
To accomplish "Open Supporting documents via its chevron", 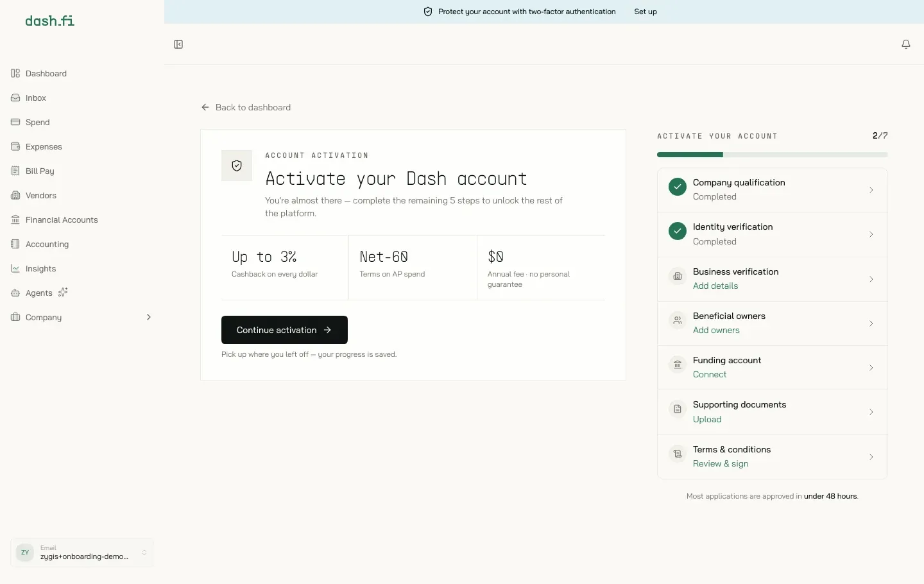I will tap(871, 412).
